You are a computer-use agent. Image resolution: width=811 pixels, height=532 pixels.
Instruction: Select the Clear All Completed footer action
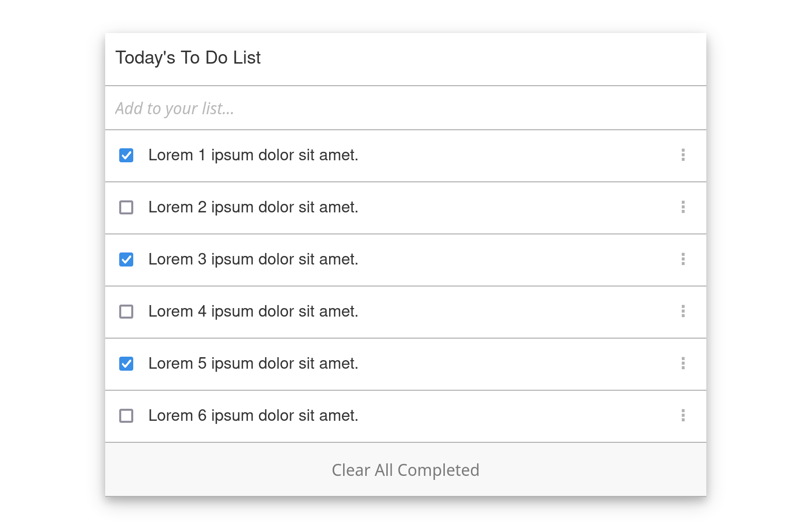tap(405, 470)
